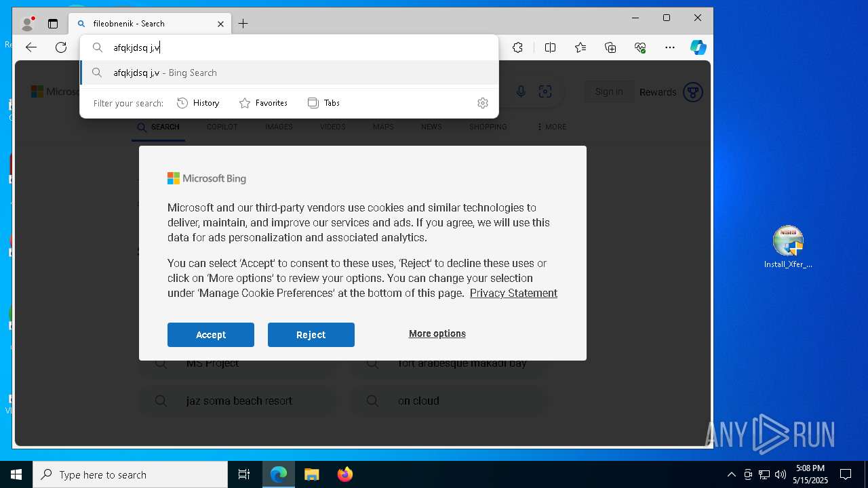Open the Copilot sidebar icon
This screenshot has width=868, height=488.
[x=698, y=47]
